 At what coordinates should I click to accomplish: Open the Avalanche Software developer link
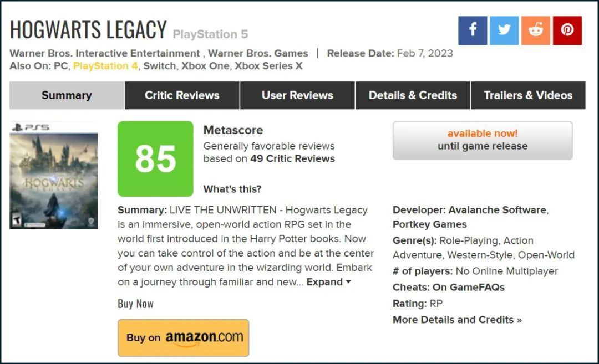tap(497, 210)
